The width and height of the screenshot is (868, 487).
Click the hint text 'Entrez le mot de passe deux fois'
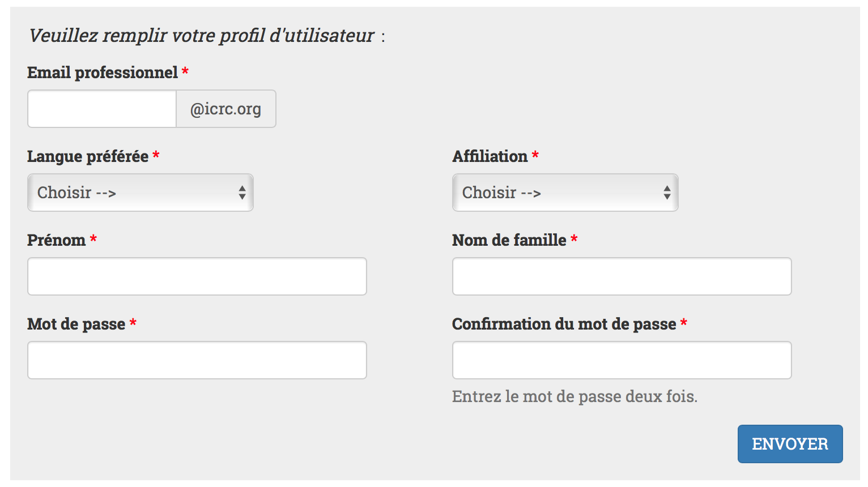click(574, 396)
